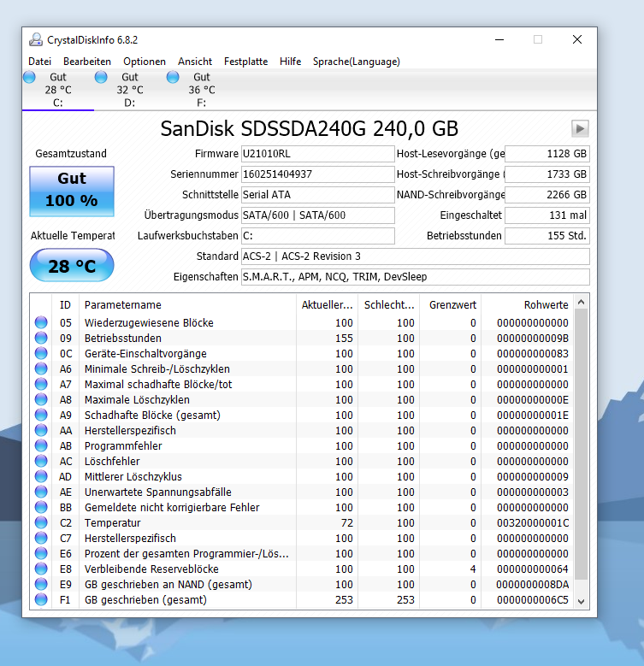Click Eingeschaltet value 131 mal
Viewport: 644px width, 666px height.
[547, 215]
